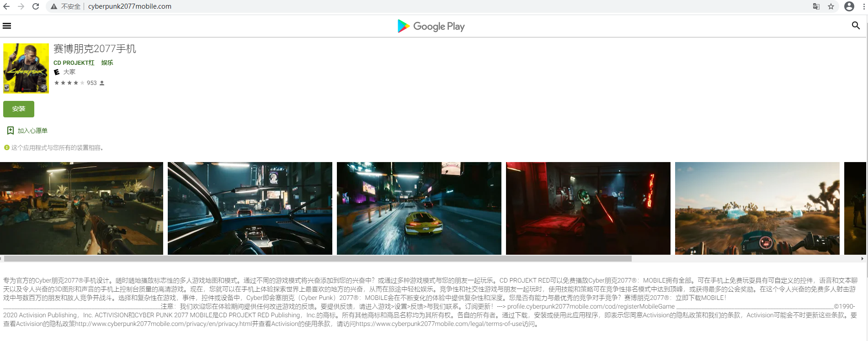Click the screenshot gallery horizontal scrollbar thumb

[x=318, y=258]
